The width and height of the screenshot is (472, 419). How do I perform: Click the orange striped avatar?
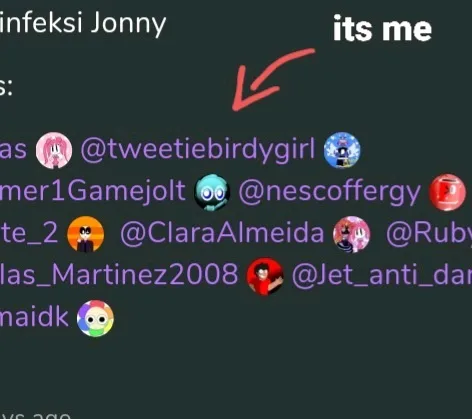coord(86,234)
